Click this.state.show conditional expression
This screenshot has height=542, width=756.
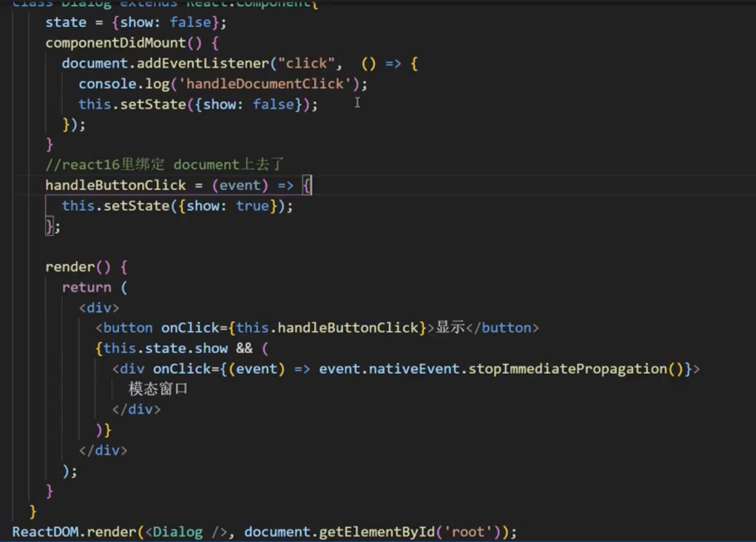166,348
